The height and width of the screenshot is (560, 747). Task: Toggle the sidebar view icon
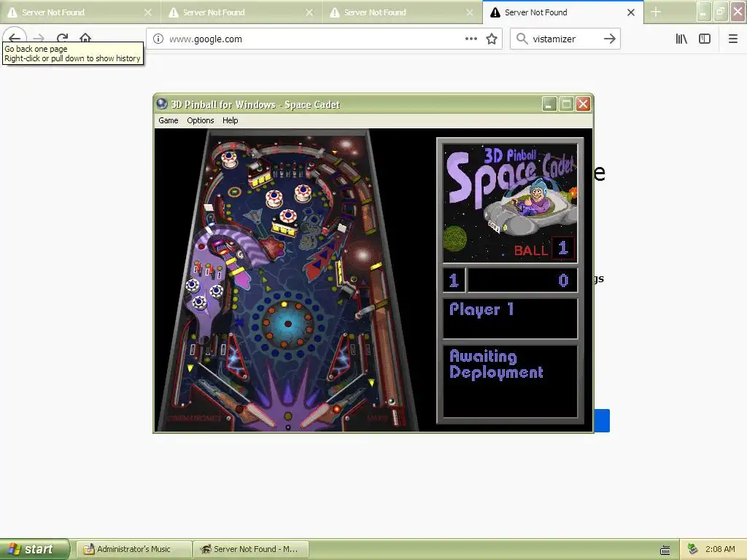coord(705,39)
